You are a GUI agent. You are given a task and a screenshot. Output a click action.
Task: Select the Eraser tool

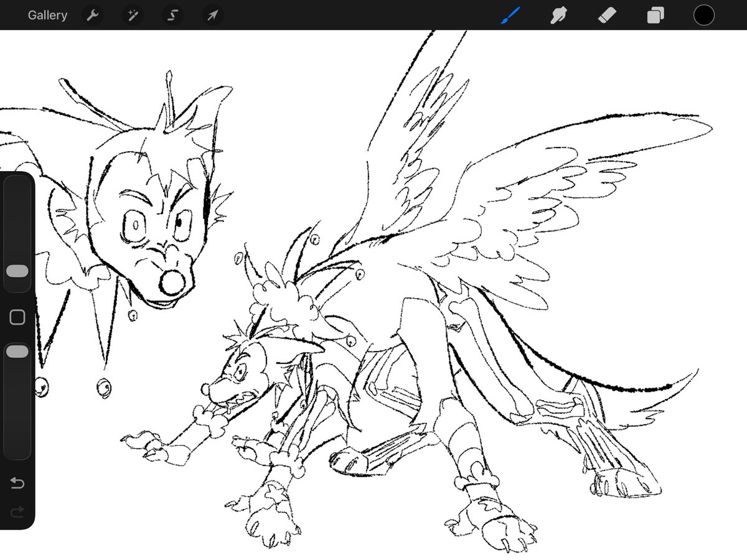coord(607,15)
